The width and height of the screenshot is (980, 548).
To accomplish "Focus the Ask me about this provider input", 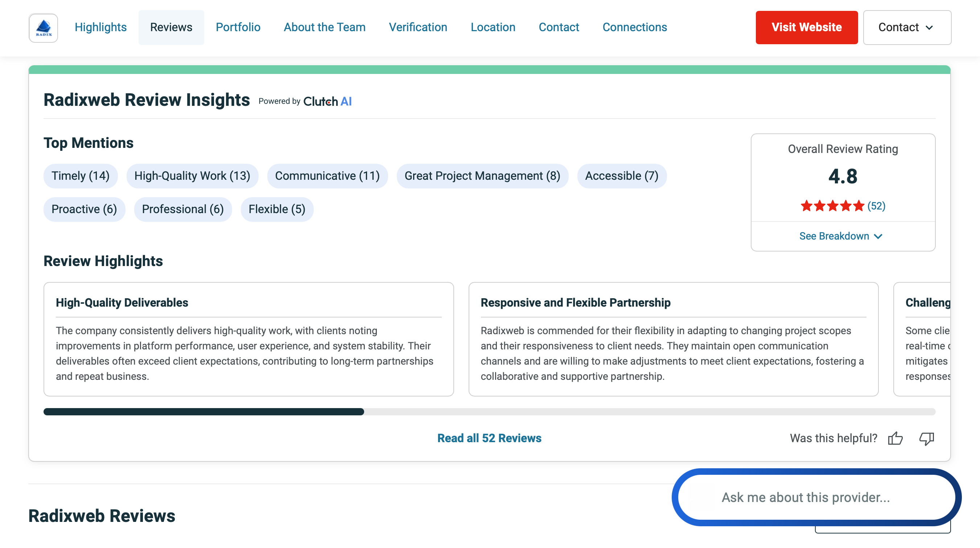I will tap(816, 497).
